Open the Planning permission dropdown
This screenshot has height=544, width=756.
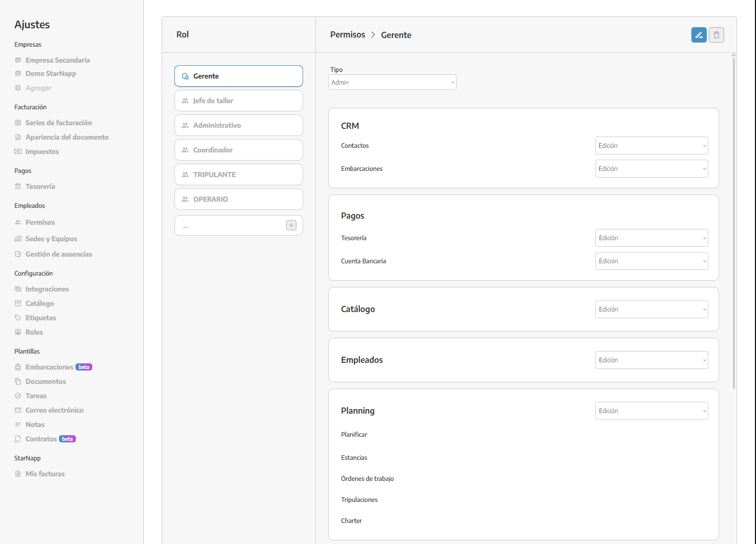[x=652, y=411]
